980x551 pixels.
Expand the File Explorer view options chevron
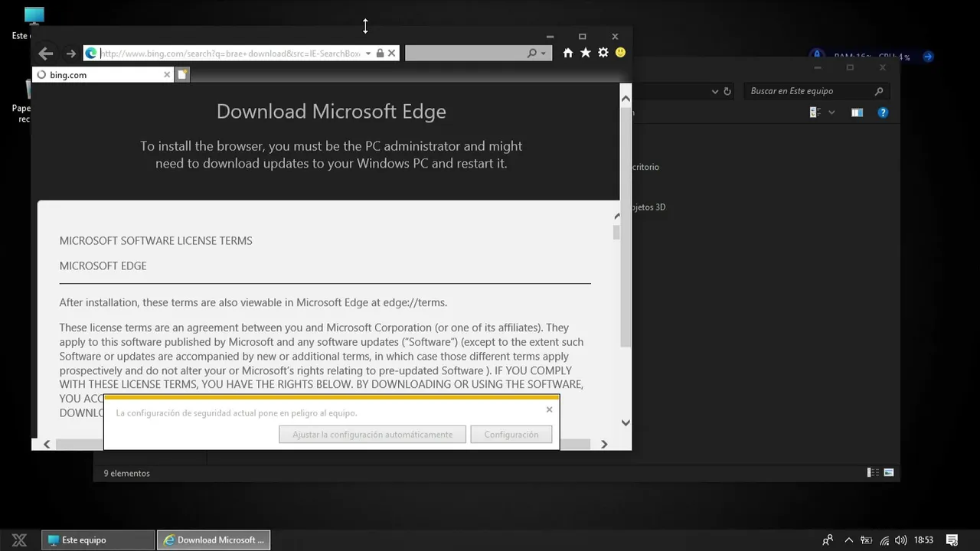pos(831,112)
